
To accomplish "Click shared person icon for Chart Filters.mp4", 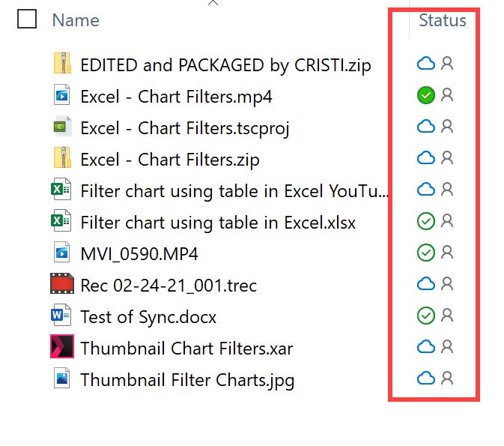I will click(x=447, y=94).
